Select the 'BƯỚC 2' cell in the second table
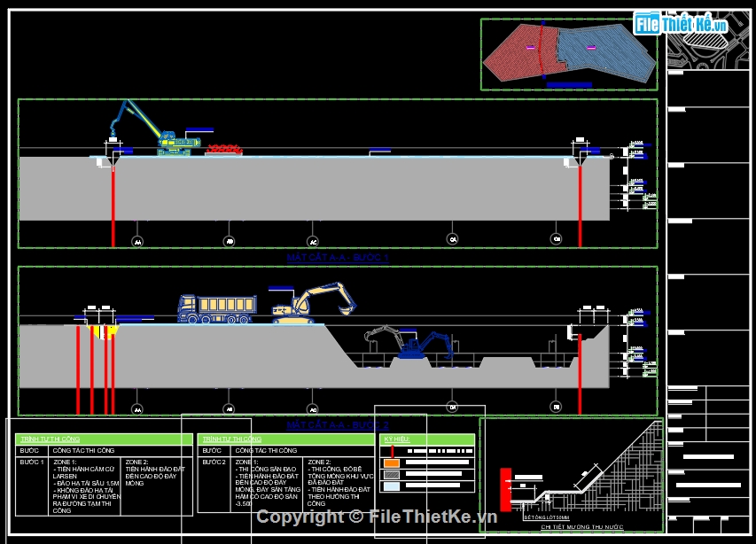 click(214, 462)
